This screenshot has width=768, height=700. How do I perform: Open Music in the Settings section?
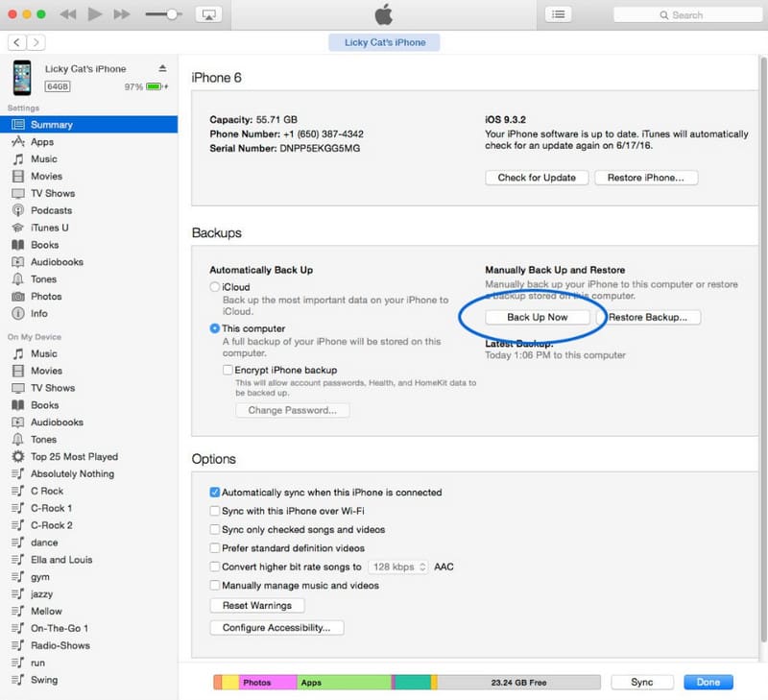(88, 159)
